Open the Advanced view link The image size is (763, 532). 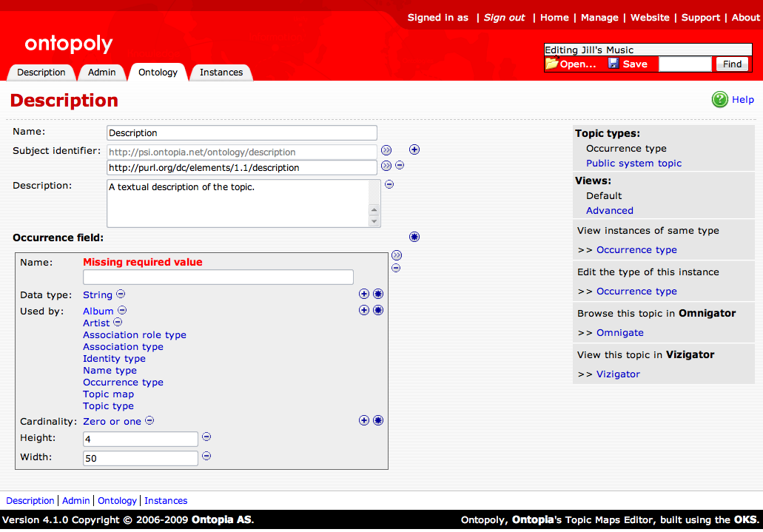click(610, 211)
